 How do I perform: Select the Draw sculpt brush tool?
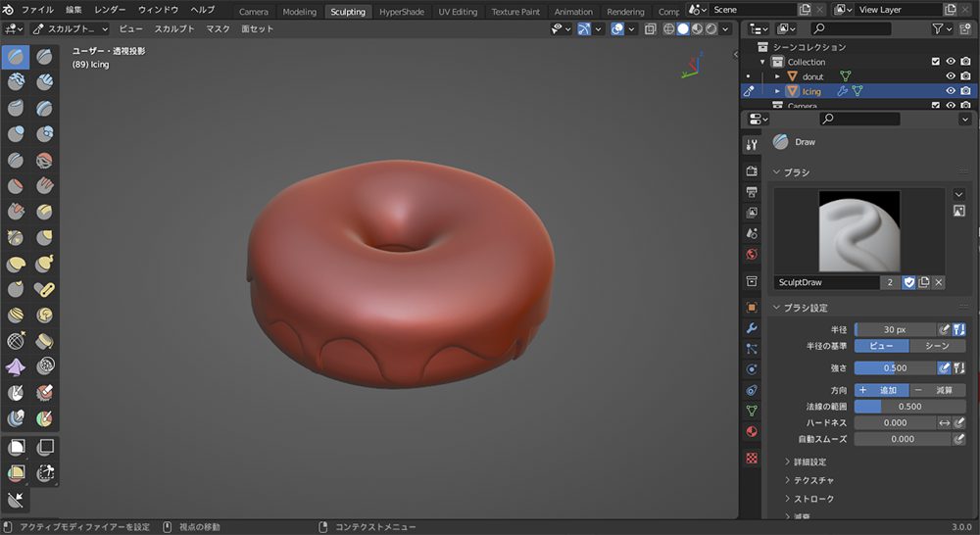tap(16, 57)
